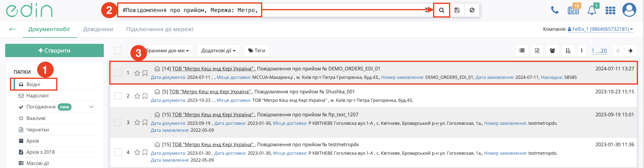Expand the Погодження folder chevron
644x168 pixels.
click(x=91, y=107)
